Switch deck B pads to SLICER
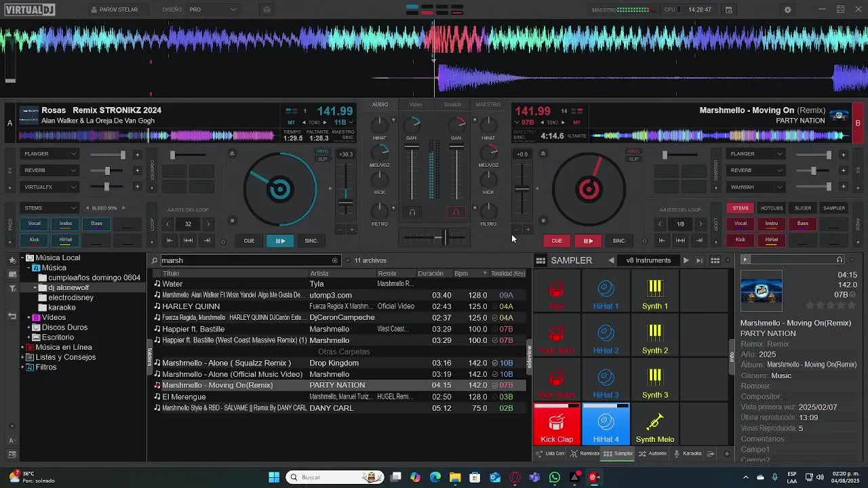 (x=803, y=208)
